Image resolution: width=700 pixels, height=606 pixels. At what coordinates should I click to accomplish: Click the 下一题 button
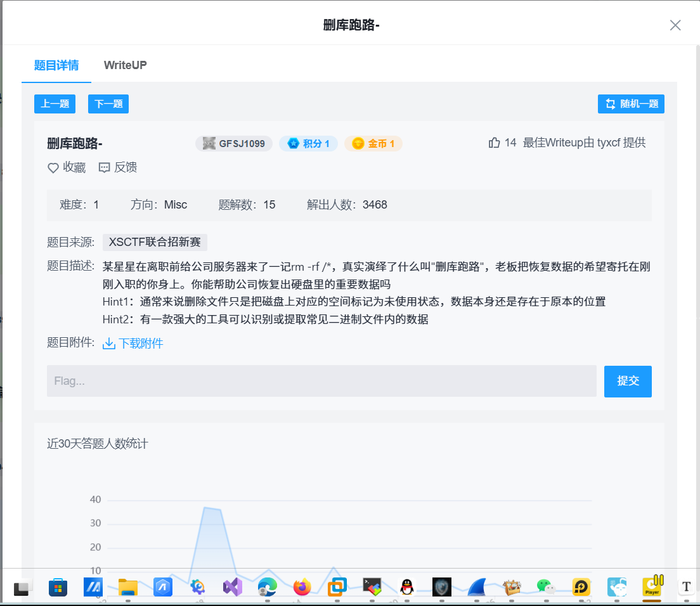tap(108, 103)
